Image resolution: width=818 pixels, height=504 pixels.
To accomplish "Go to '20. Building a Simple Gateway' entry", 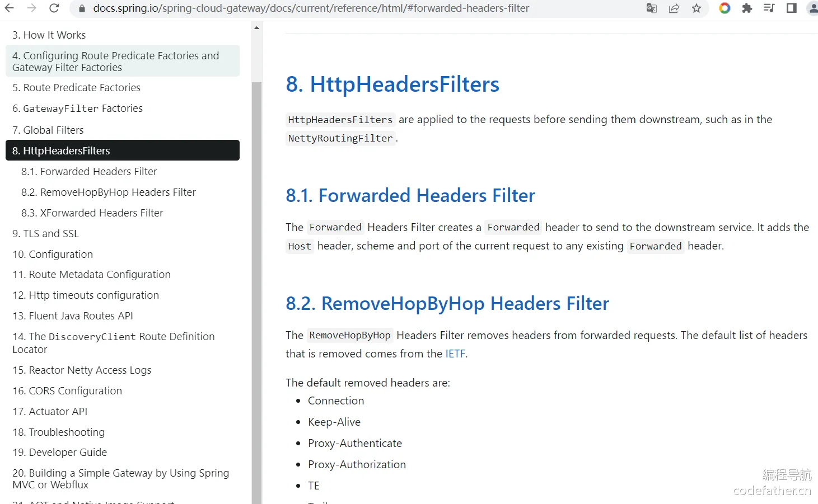I will 121,479.
